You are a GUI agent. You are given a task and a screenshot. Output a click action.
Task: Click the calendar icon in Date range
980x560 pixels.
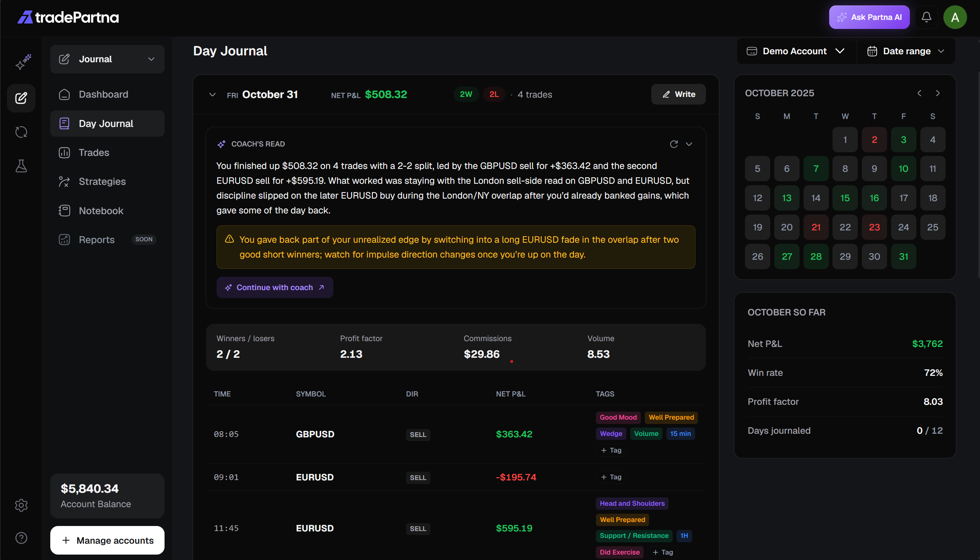tap(872, 51)
